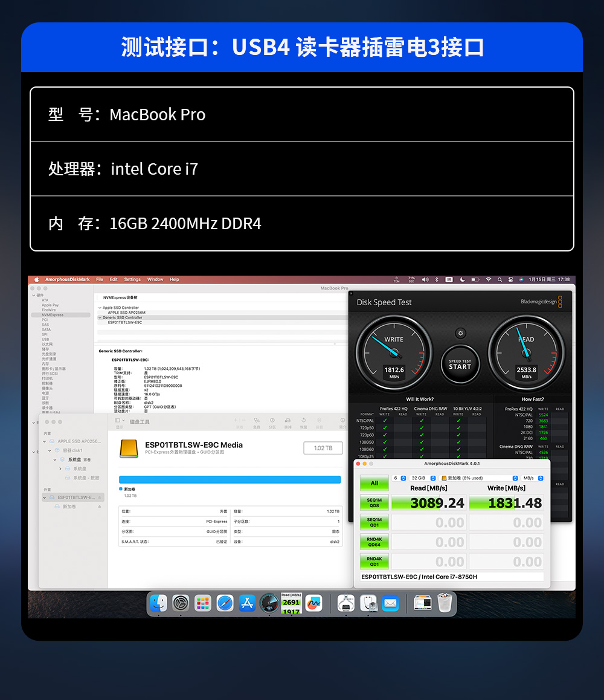Select USB in System Information sidebar
Screen dimensions: 604x700
pyautogui.click(x=45, y=339)
